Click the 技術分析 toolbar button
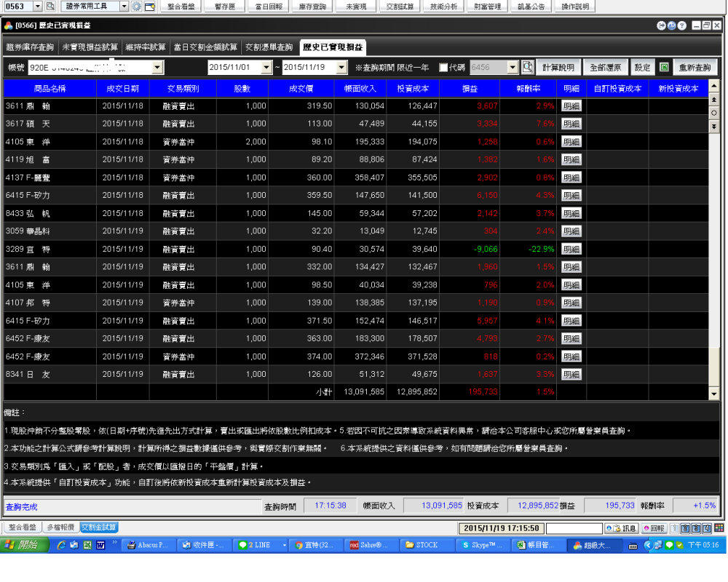 point(444,7)
